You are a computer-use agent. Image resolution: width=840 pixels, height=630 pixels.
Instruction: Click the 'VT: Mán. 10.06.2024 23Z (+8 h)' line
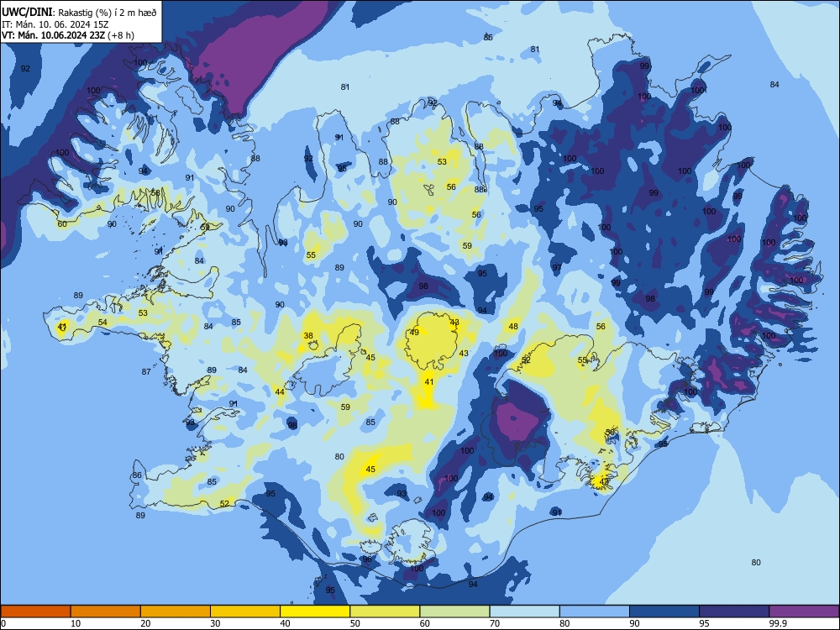coord(68,35)
